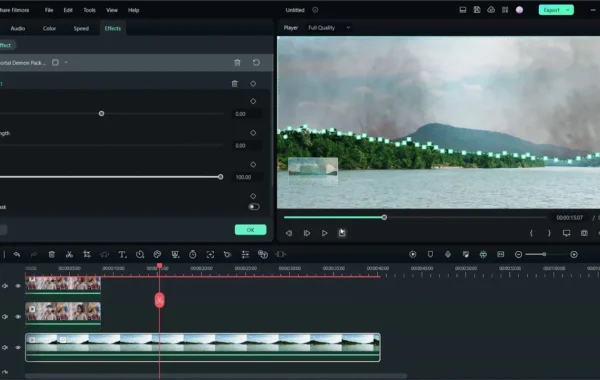Add text with the T tool
The image size is (600, 380).
pyautogui.click(x=122, y=254)
